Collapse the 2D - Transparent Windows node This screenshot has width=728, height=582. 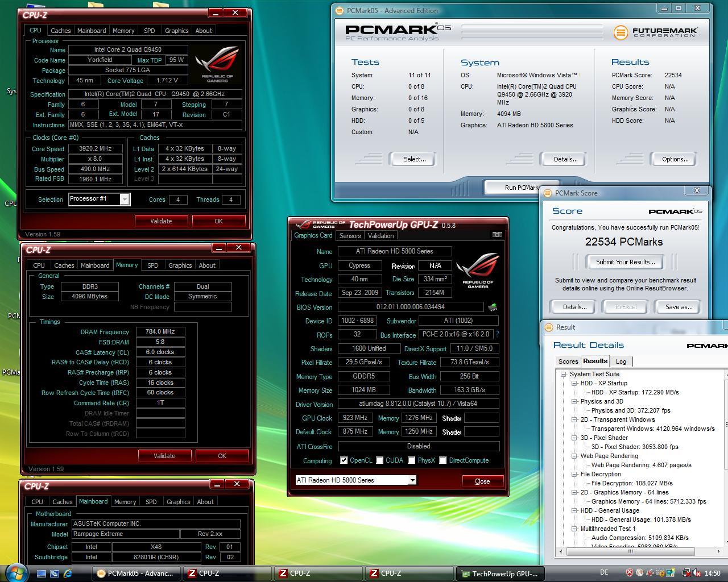(x=574, y=419)
